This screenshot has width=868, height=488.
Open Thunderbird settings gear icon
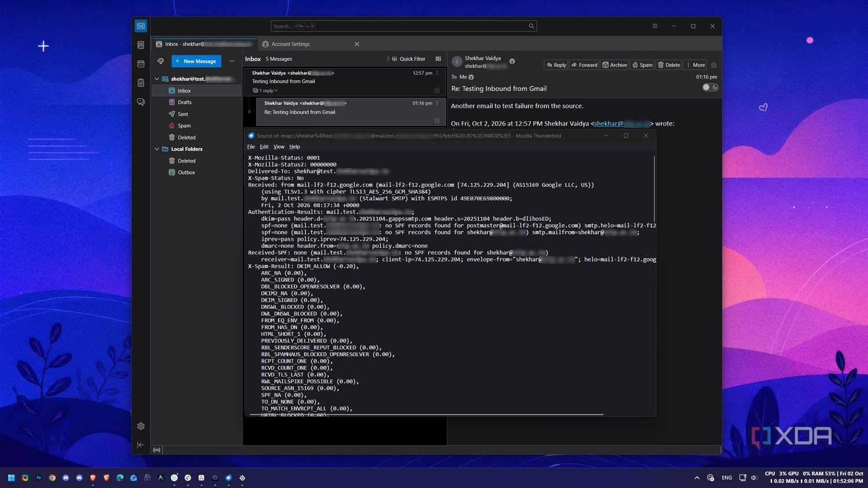tap(141, 426)
